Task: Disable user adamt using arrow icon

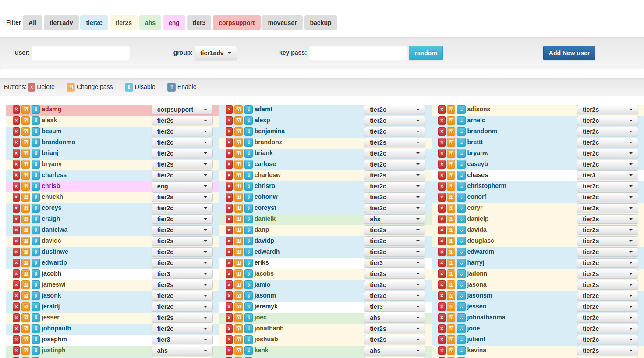Action: pos(248,110)
